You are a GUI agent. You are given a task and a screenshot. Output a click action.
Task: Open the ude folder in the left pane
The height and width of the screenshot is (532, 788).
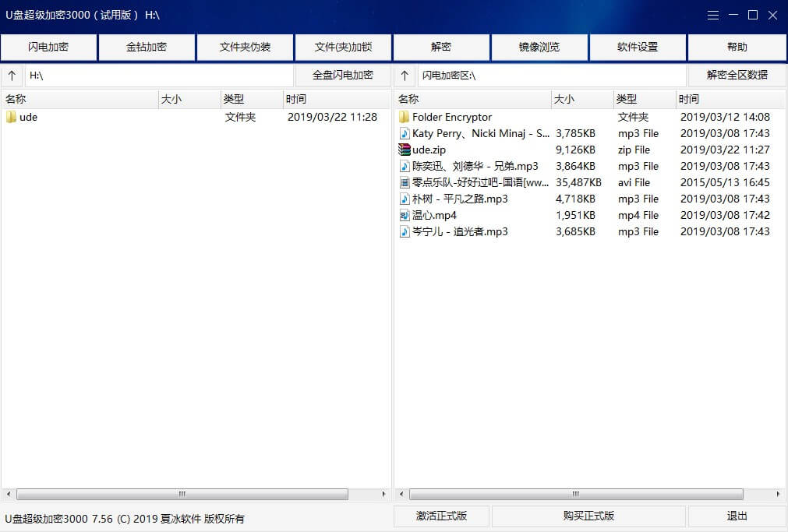point(23,117)
